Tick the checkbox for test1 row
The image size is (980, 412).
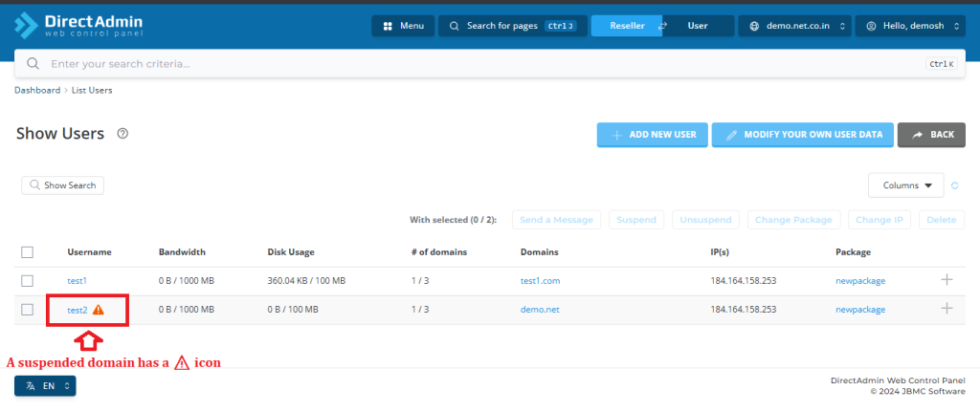pyautogui.click(x=28, y=281)
